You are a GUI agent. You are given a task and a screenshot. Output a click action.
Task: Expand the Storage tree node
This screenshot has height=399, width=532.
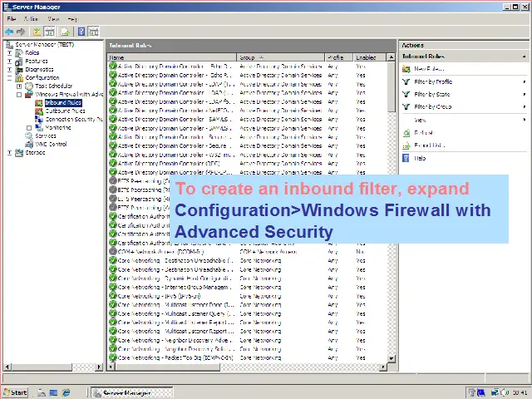9,153
